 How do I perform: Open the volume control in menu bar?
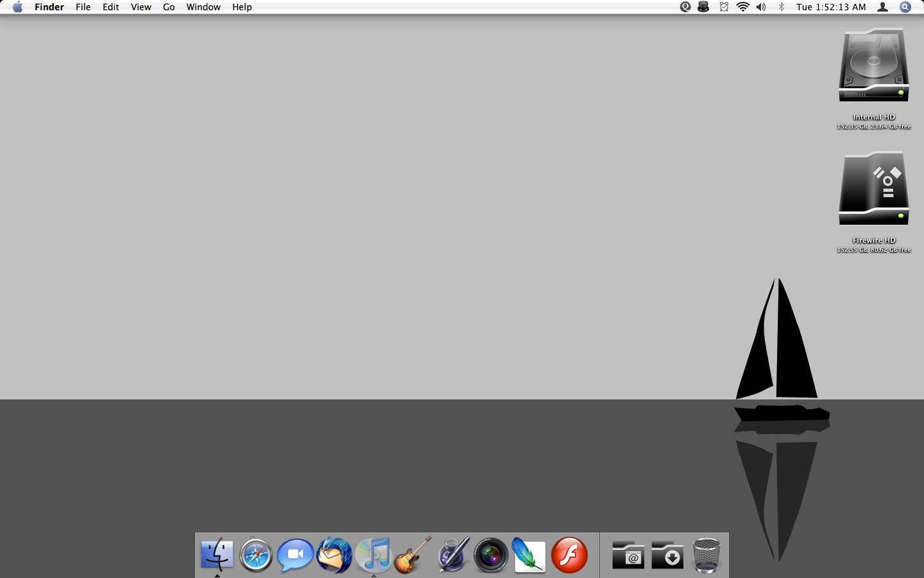(x=761, y=7)
